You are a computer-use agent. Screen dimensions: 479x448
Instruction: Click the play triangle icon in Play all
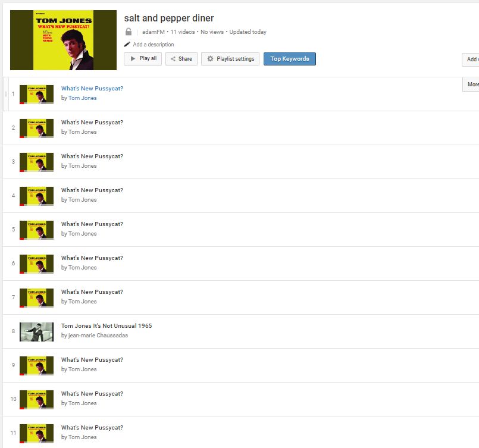click(133, 58)
